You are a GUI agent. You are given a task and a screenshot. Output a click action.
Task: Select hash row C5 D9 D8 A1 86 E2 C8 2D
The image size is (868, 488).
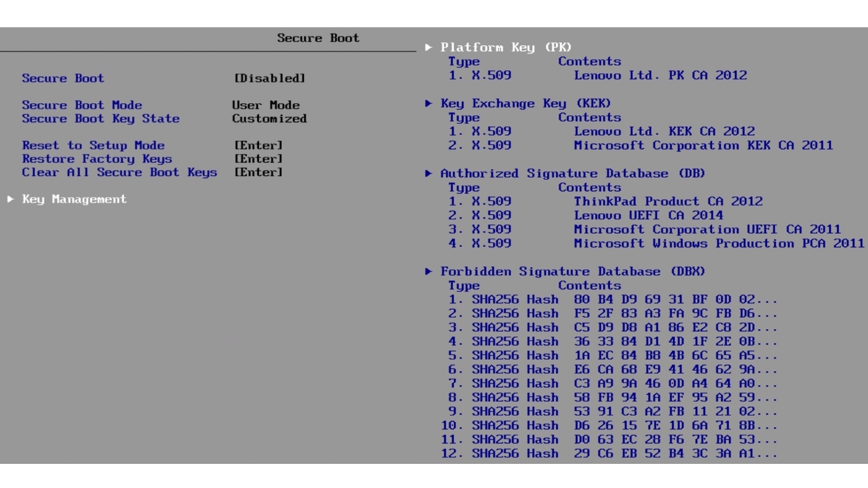click(613, 328)
